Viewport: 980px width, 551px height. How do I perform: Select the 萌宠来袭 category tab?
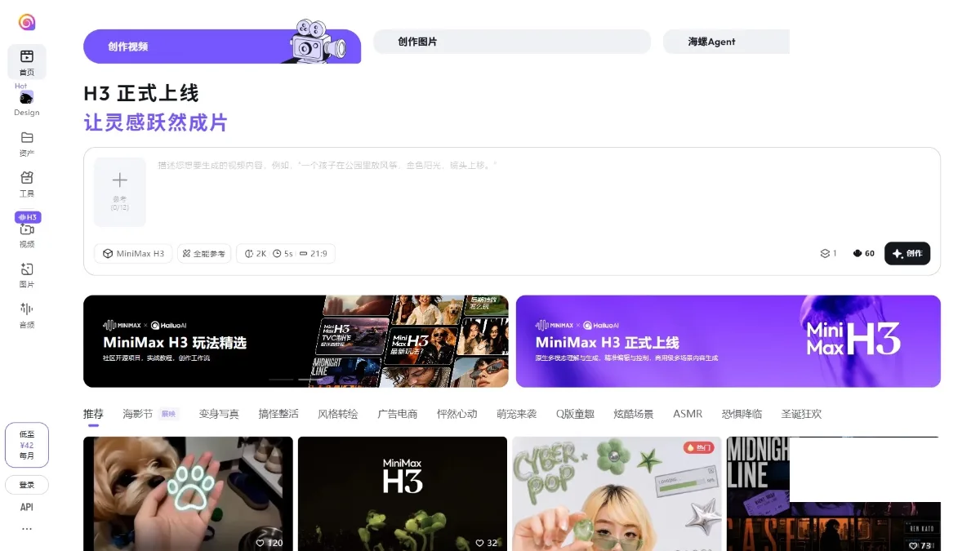coord(517,414)
